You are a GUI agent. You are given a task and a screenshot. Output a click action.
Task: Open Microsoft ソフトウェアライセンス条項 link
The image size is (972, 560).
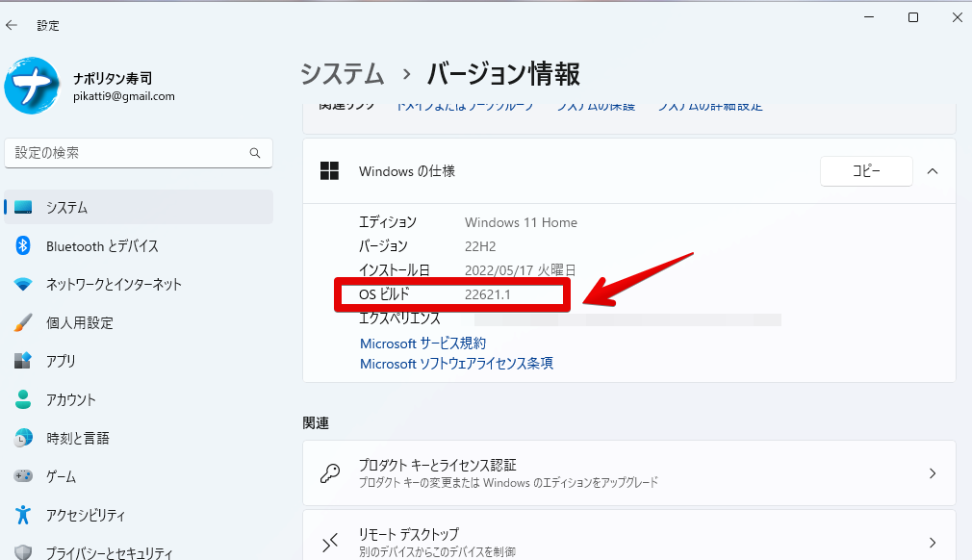coord(456,363)
